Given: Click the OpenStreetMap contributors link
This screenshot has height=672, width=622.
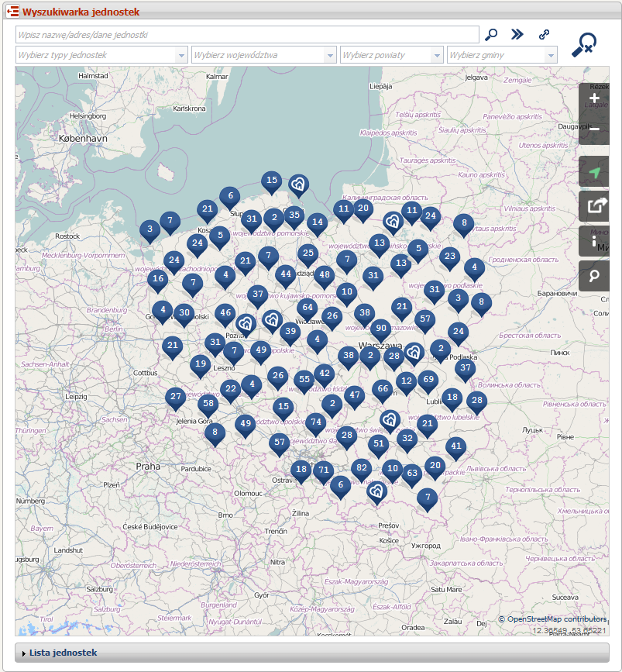Looking at the screenshot, I should click(x=556, y=619).
